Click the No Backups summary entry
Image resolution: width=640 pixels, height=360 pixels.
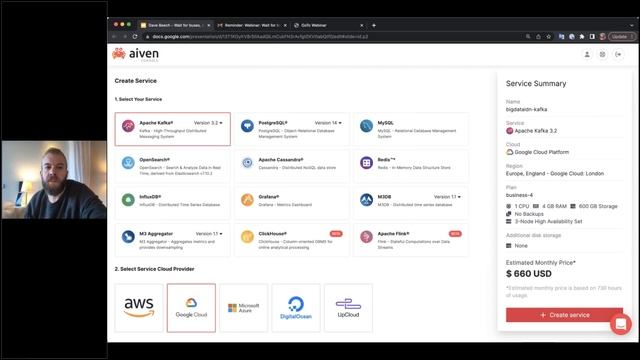[529, 214]
